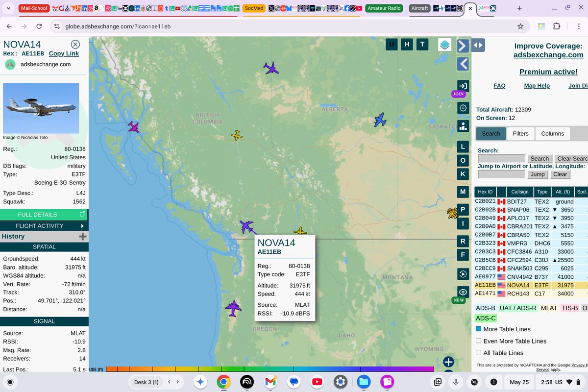The width and height of the screenshot is (588, 392).
Task: Switch to the Columns tab
Action: [552, 133]
